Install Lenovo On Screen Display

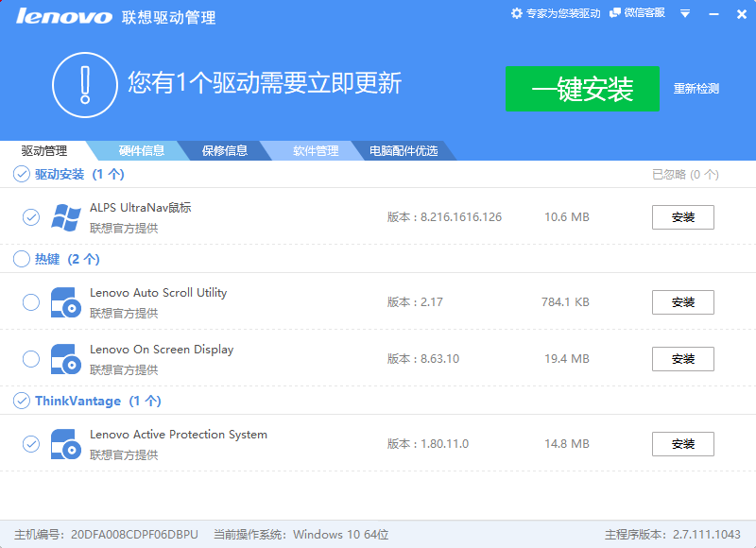(x=682, y=359)
